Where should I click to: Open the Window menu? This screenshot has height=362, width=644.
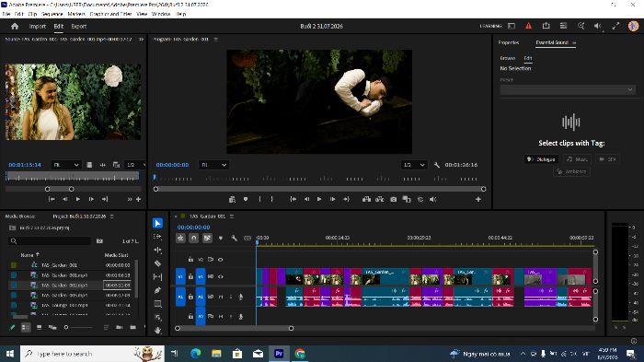(x=161, y=14)
